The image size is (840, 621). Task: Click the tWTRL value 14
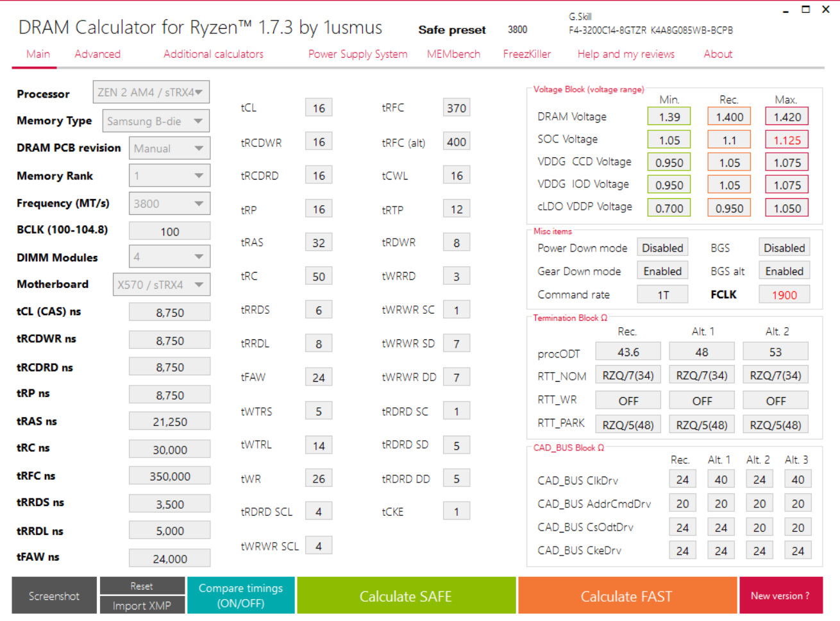[x=319, y=445]
